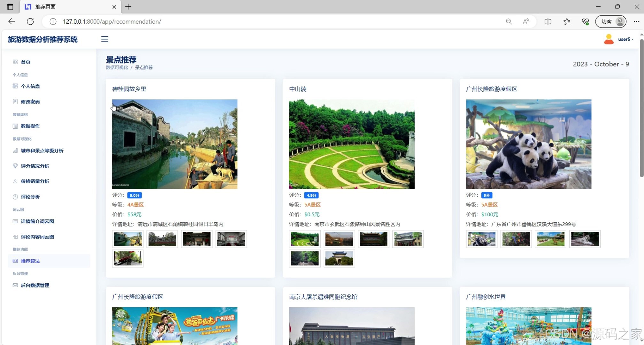Open the read aloud icon in address bar
This screenshot has height=345, width=644.
click(526, 21)
